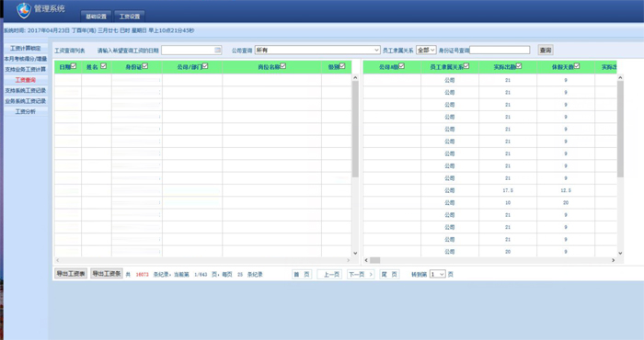Open 工资分析 in the left sidebar
The height and width of the screenshot is (340, 644).
coord(26,111)
